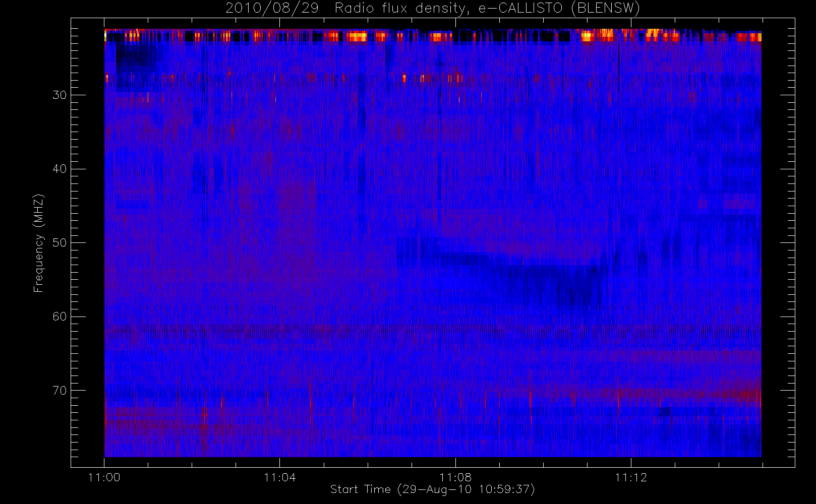Click the '70' frequency tick label

(60, 391)
